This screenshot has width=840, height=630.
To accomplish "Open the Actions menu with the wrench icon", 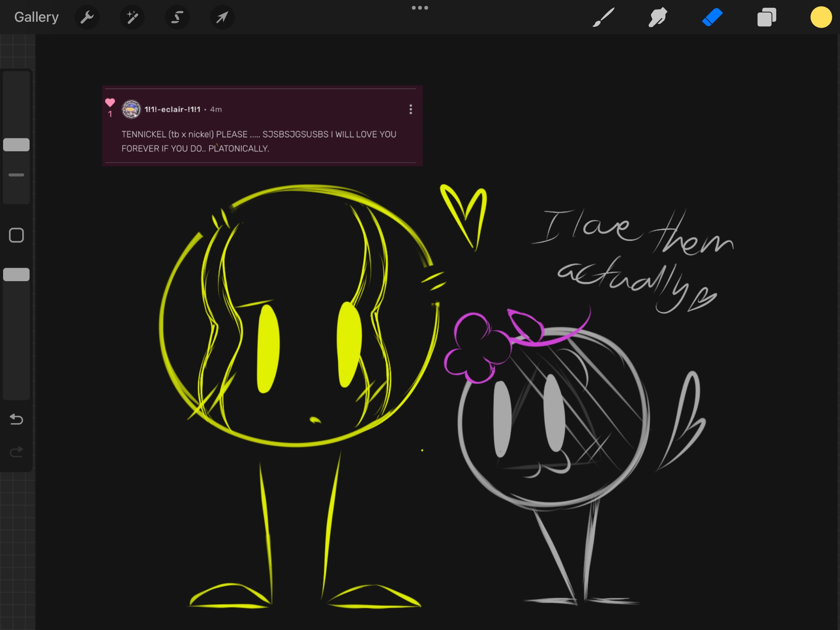I will click(x=87, y=17).
